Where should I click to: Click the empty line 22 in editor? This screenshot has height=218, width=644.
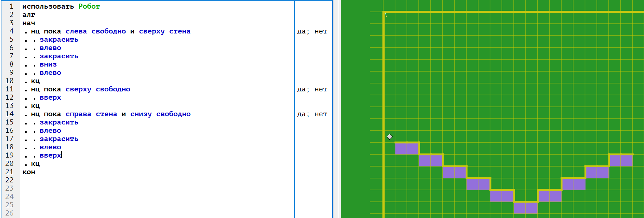pyautogui.click(x=144, y=180)
